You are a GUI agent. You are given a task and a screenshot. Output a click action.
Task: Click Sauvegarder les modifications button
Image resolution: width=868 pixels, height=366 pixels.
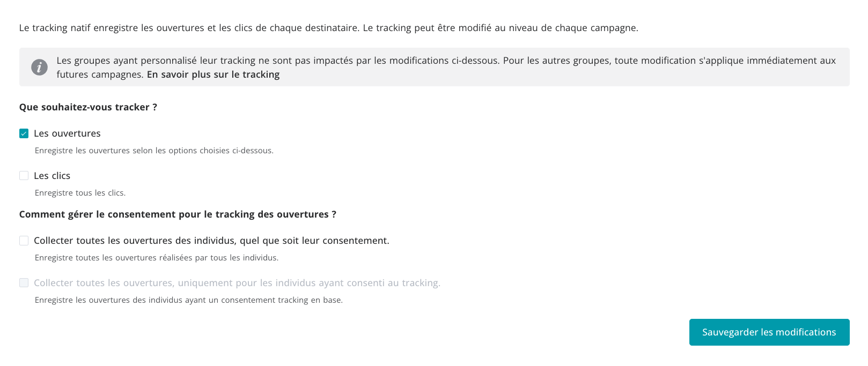(769, 332)
